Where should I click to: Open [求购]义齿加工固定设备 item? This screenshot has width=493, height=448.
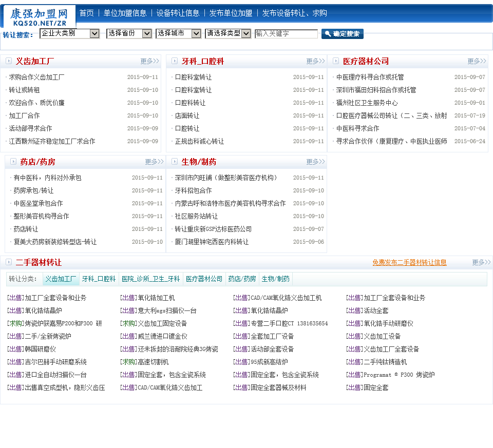coord(154,323)
